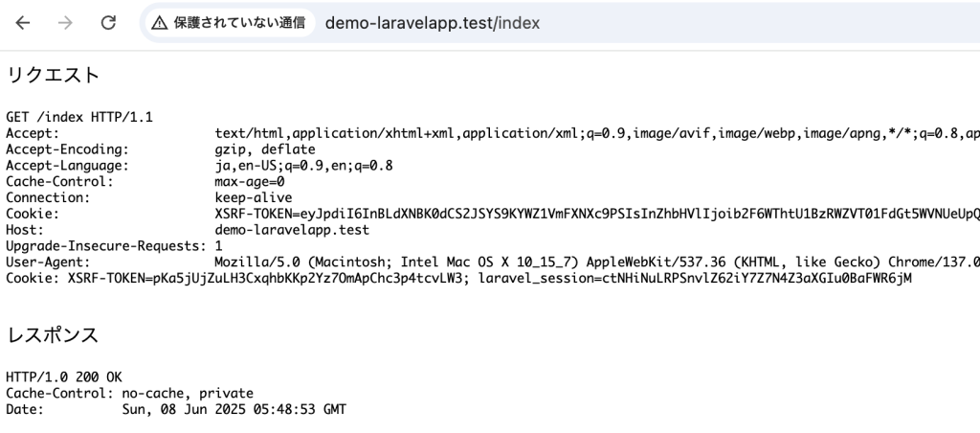Click the HTTP/1.0 200 OK status line
Viewport: 980px width, 433px height.
pyautogui.click(x=64, y=377)
